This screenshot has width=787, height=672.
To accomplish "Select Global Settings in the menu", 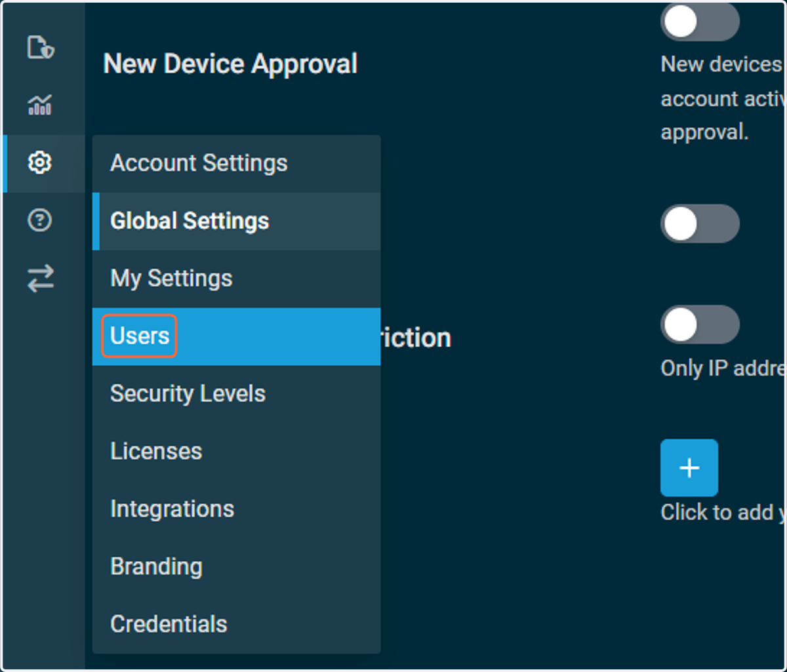I will pyautogui.click(x=237, y=221).
